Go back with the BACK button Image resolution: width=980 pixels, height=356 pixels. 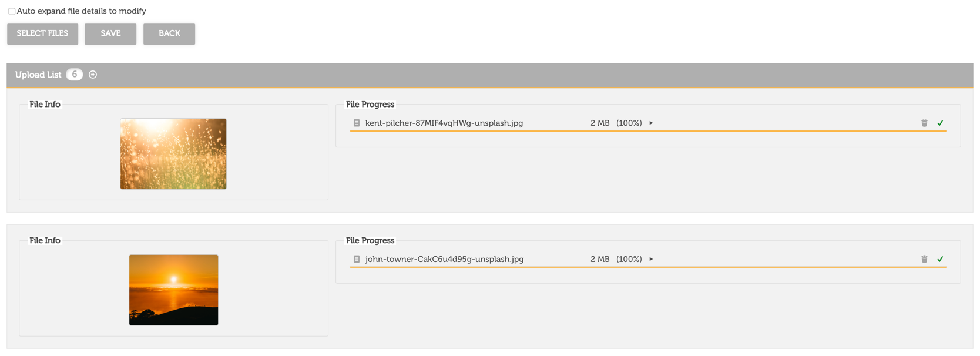(x=169, y=33)
